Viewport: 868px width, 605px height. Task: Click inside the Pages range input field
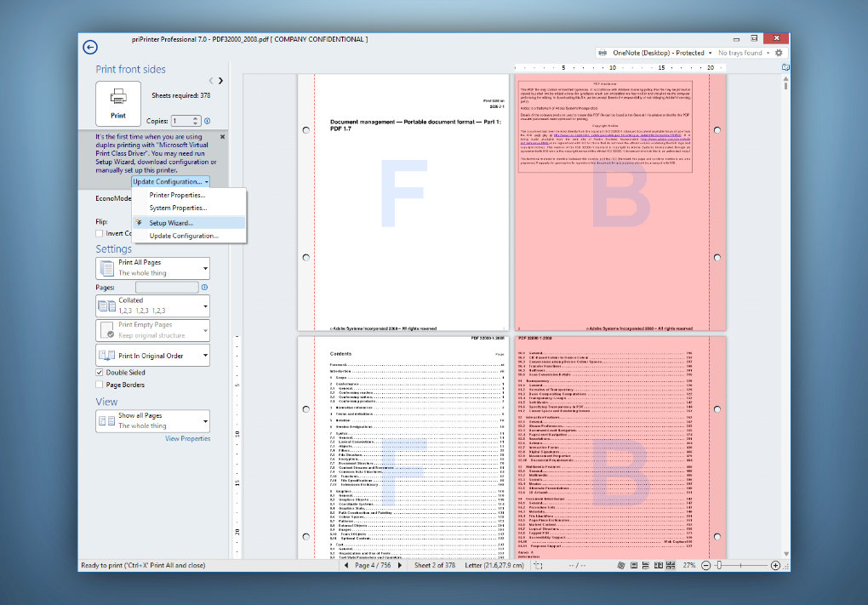pyautogui.click(x=167, y=288)
